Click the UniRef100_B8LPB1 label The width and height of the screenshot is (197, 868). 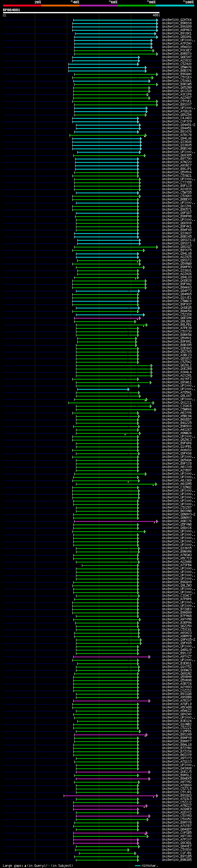point(177,325)
